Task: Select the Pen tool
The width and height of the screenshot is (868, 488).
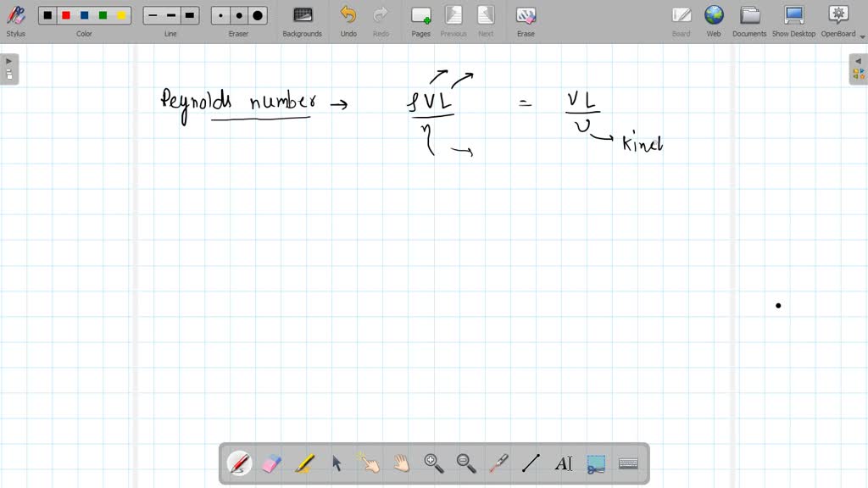Action: (x=240, y=463)
